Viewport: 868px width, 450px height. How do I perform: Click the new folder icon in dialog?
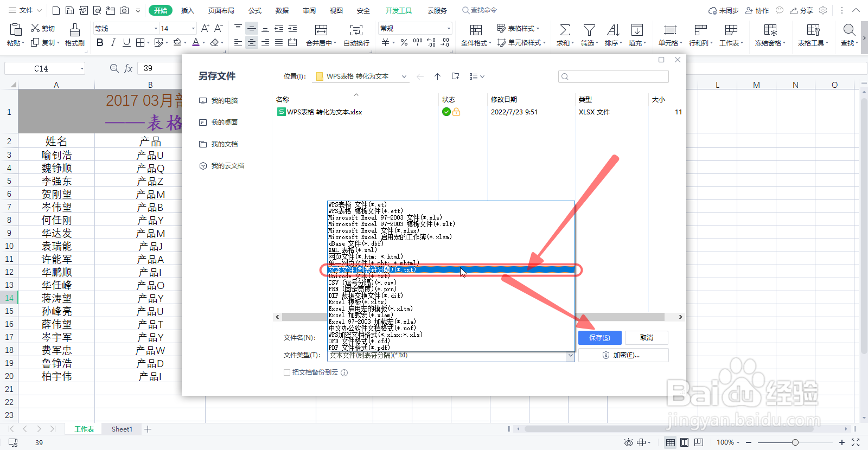point(456,76)
